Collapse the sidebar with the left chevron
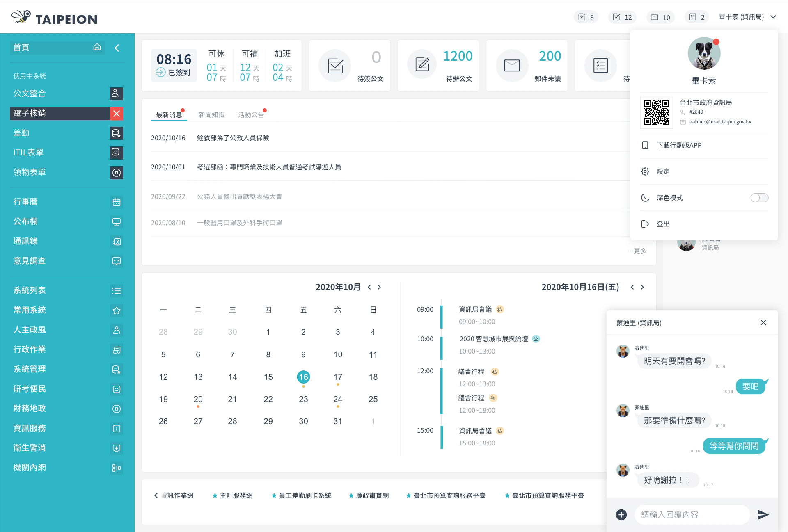The width and height of the screenshot is (788, 532). [117, 48]
